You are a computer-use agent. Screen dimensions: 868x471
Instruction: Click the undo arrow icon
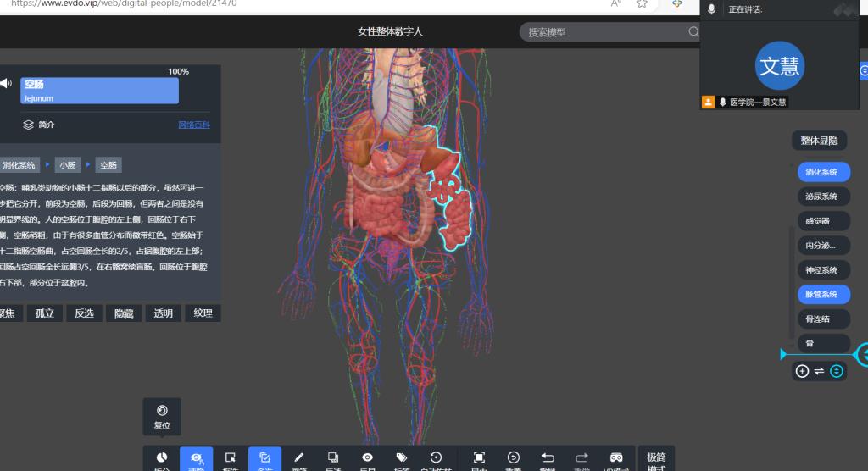548,457
